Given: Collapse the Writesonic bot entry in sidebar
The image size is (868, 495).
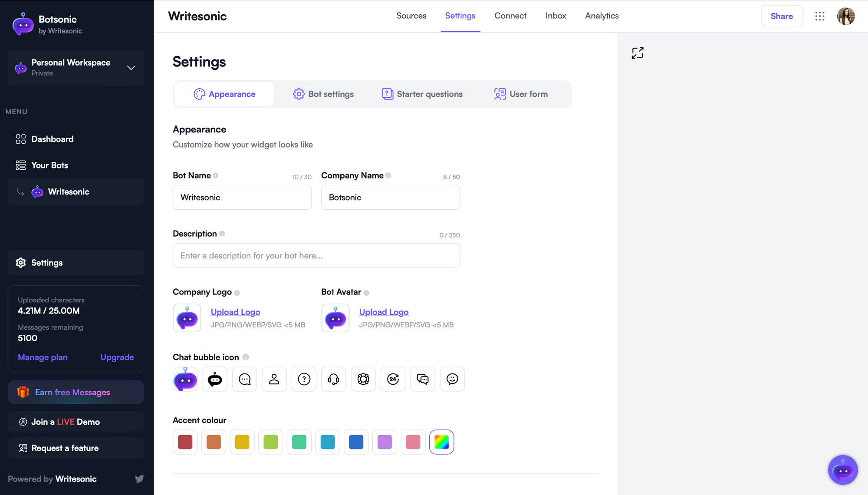Looking at the screenshot, I should (x=20, y=191).
